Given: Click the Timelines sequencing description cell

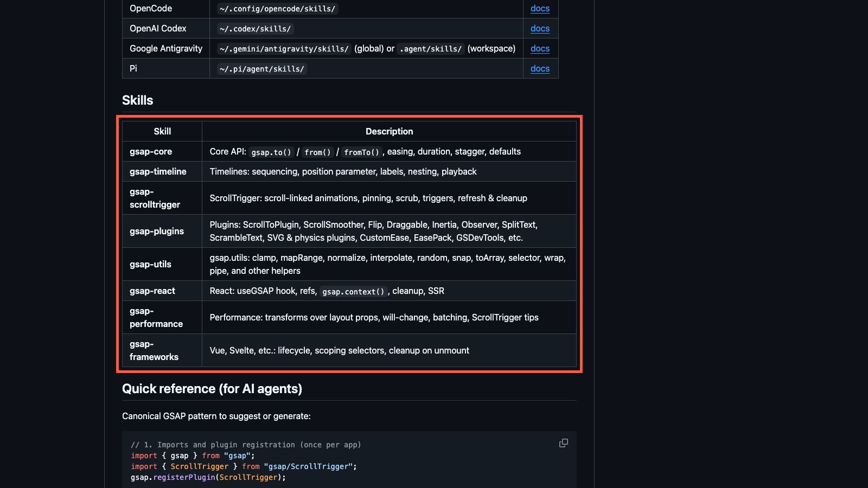Looking at the screenshot, I should 389,171.
